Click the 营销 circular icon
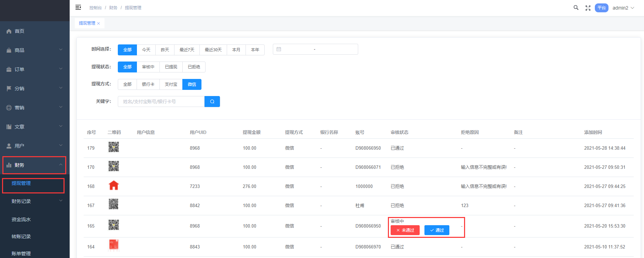This screenshot has height=258, width=644. pyautogui.click(x=9, y=108)
